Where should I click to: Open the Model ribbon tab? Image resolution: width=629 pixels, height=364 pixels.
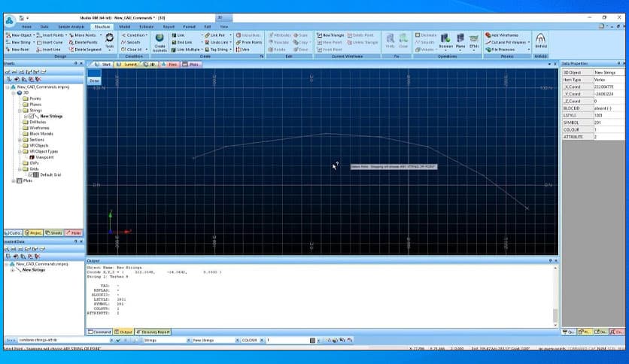pos(125,27)
